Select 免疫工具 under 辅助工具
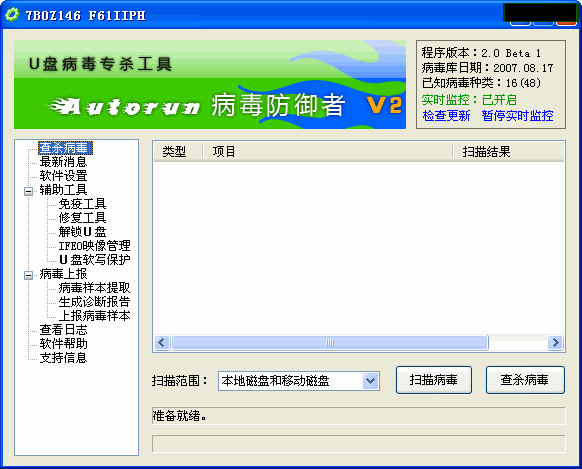 point(82,204)
